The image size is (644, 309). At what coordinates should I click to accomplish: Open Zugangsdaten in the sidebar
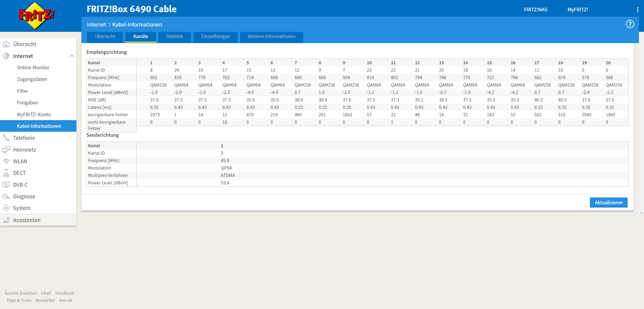[32, 79]
